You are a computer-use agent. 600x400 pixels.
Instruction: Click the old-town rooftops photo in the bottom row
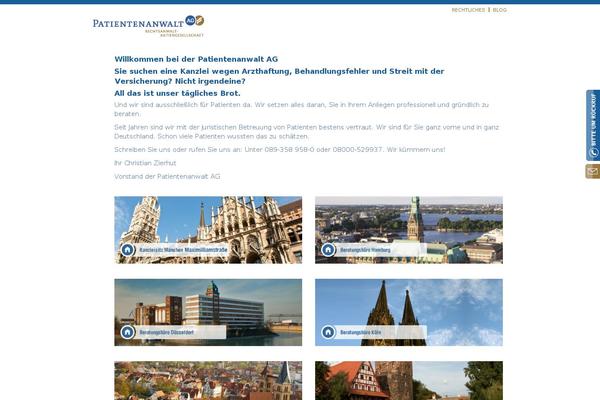pos(208,380)
